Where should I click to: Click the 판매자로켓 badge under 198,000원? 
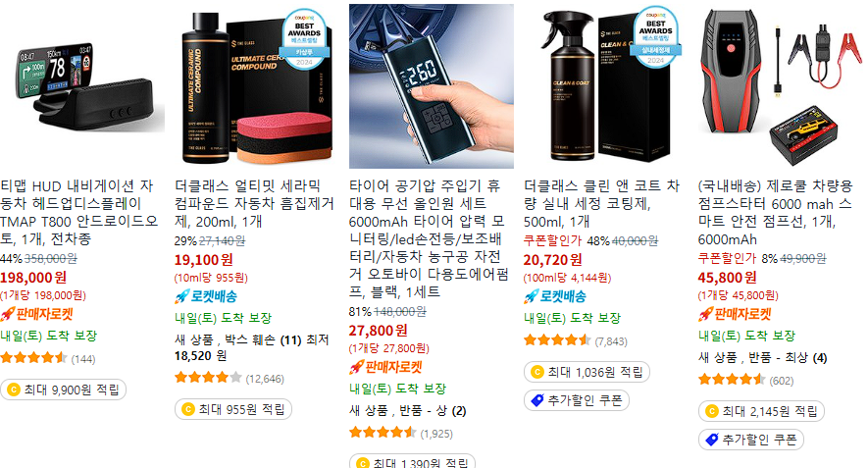point(37,314)
